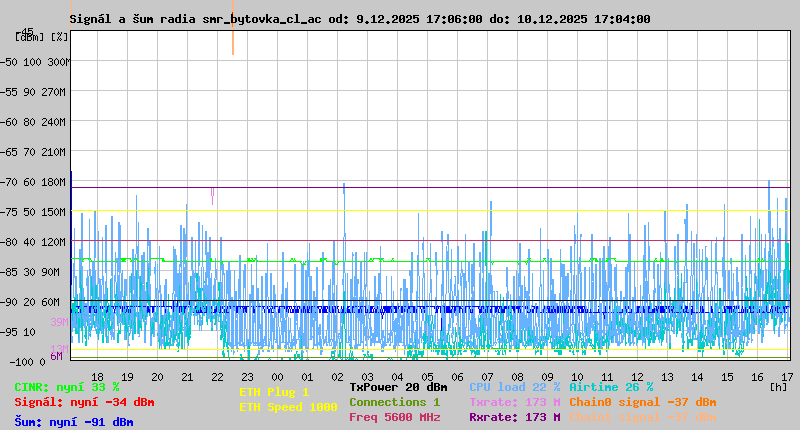Click the CINR legend label in green

tap(67, 387)
